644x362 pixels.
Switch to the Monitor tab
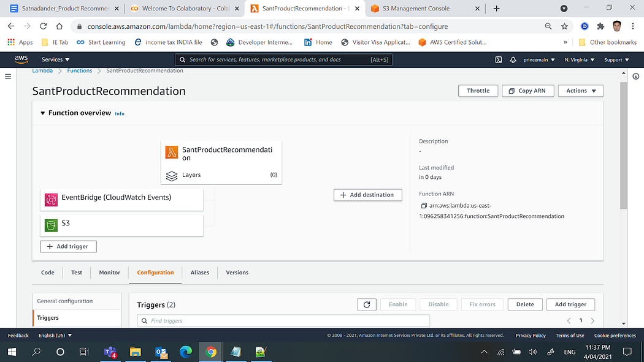coord(109,273)
